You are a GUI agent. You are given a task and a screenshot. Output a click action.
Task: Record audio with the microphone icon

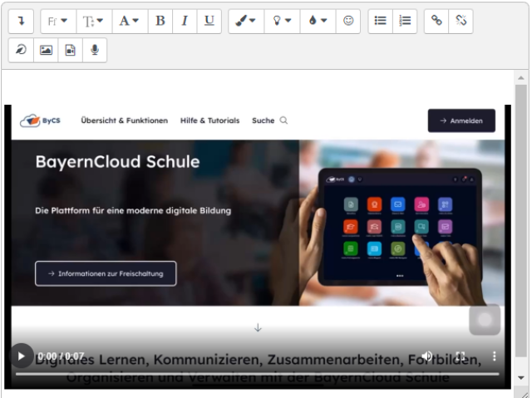[x=95, y=50]
